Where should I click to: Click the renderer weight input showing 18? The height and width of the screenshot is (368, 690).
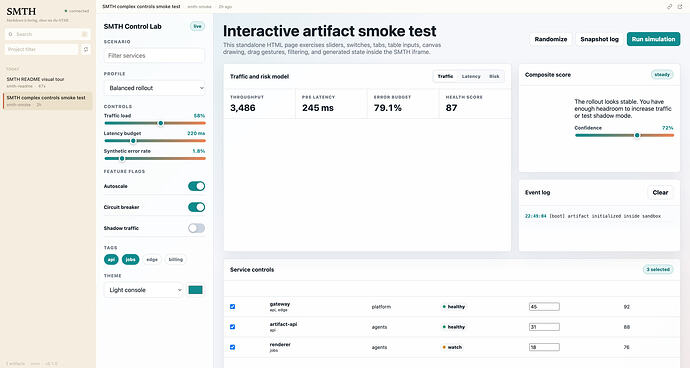(544, 347)
